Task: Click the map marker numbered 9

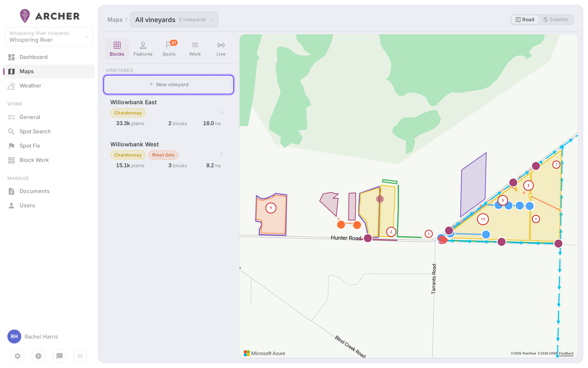Action: point(271,208)
